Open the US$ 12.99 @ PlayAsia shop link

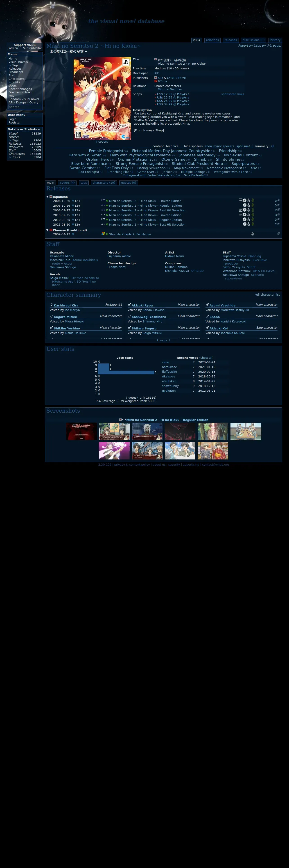point(173,94)
